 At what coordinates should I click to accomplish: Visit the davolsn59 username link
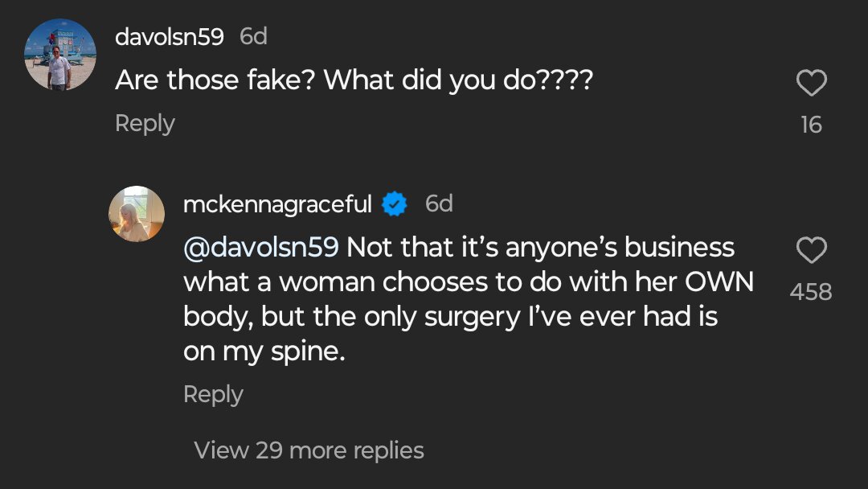pyautogui.click(x=170, y=37)
